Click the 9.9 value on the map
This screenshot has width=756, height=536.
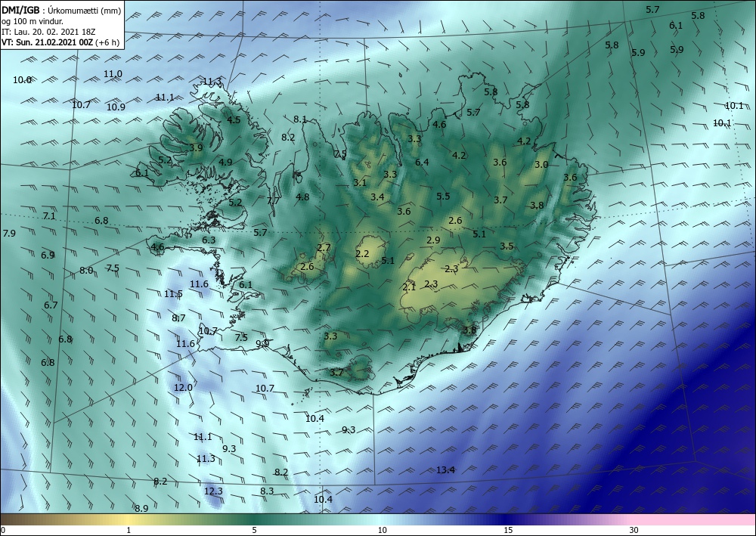[262, 344]
